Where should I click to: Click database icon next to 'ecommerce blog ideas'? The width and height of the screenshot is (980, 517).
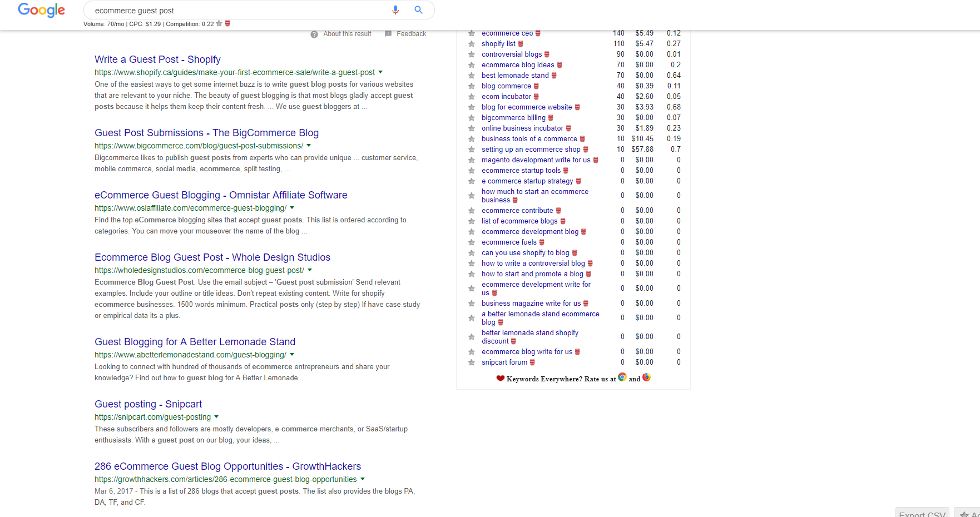tap(560, 65)
